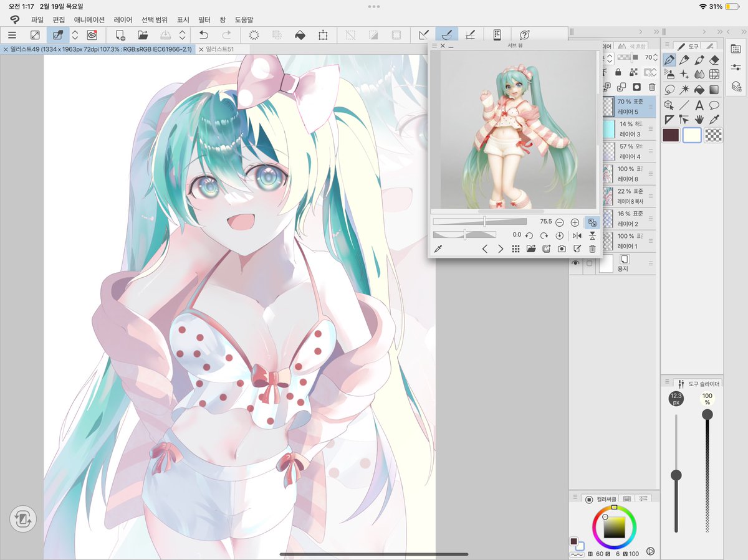The height and width of the screenshot is (560, 748).
Task: Select the Pen tool in the tool palette
Action: (x=669, y=60)
